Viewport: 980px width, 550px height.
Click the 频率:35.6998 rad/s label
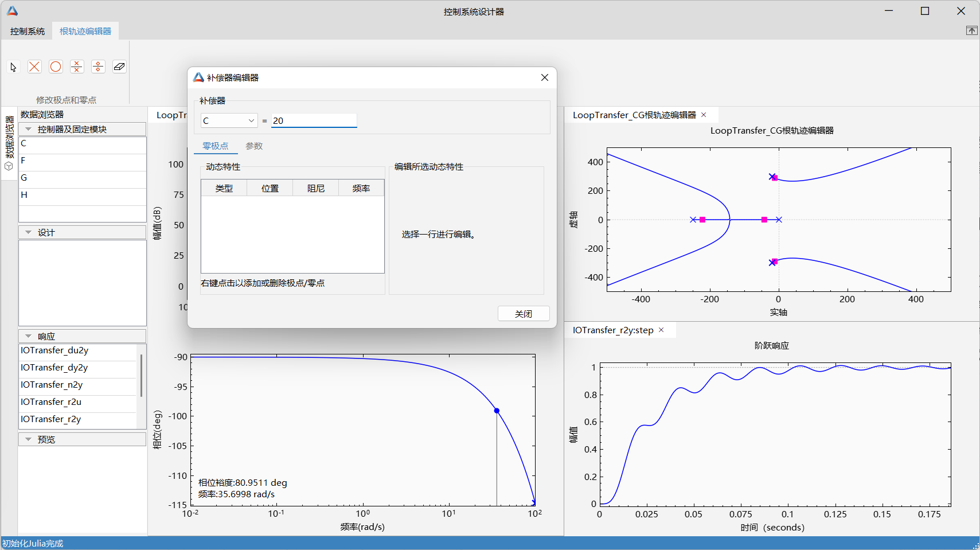point(236,494)
